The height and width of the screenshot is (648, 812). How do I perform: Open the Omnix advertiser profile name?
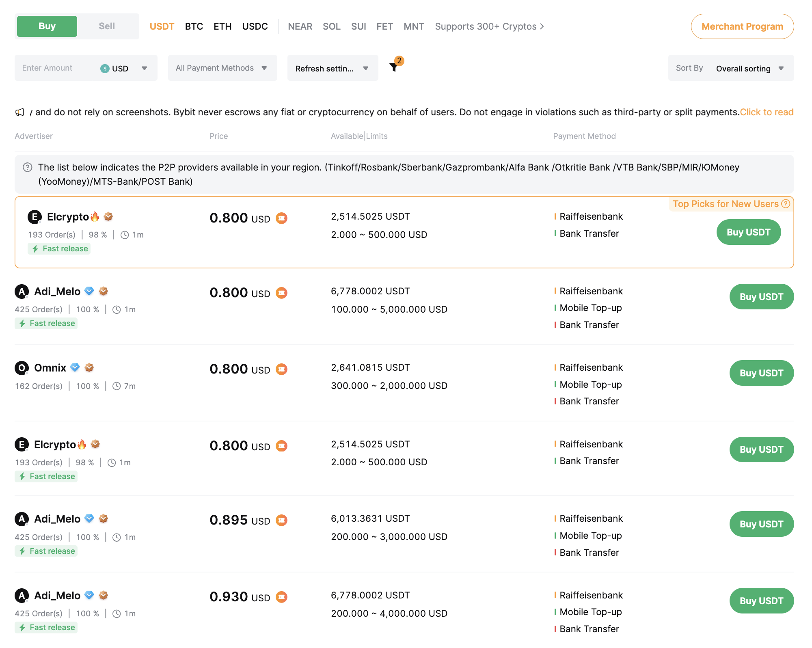pyautogui.click(x=50, y=368)
